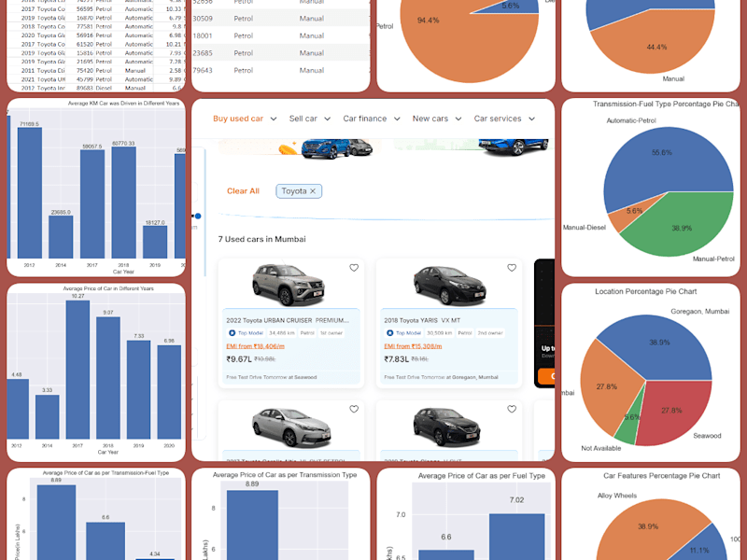The image size is (747, 560).
Task: Open the Car services menu
Action: [x=498, y=119]
